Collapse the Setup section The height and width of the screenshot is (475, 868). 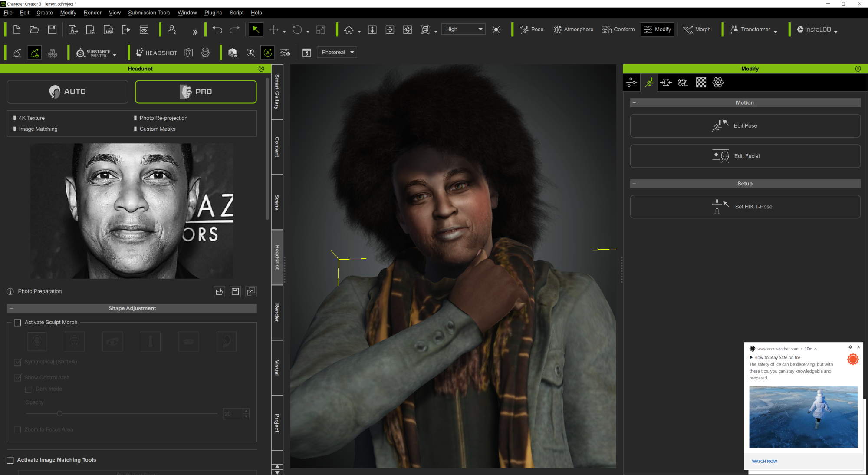click(634, 184)
